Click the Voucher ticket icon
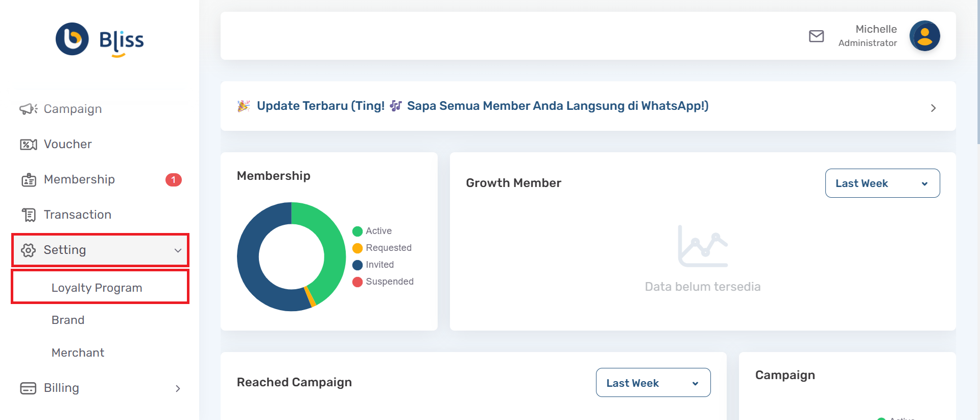The width and height of the screenshot is (980, 420). click(28, 145)
